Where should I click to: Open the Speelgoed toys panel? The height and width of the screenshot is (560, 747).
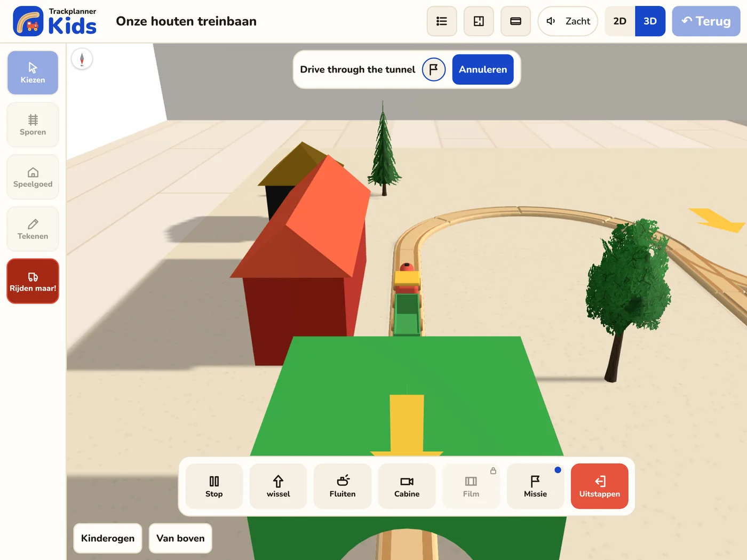click(33, 177)
